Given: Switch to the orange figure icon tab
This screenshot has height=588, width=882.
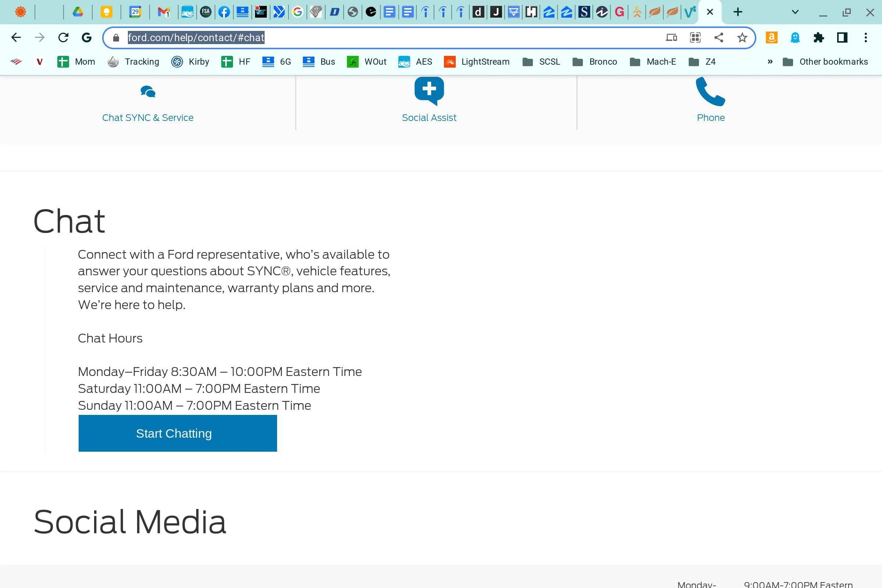Looking at the screenshot, I should pos(637,12).
